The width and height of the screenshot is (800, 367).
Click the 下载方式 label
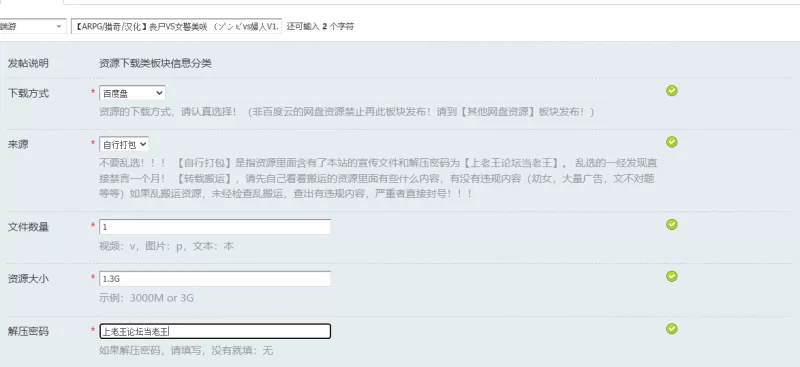pyautogui.click(x=28, y=93)
